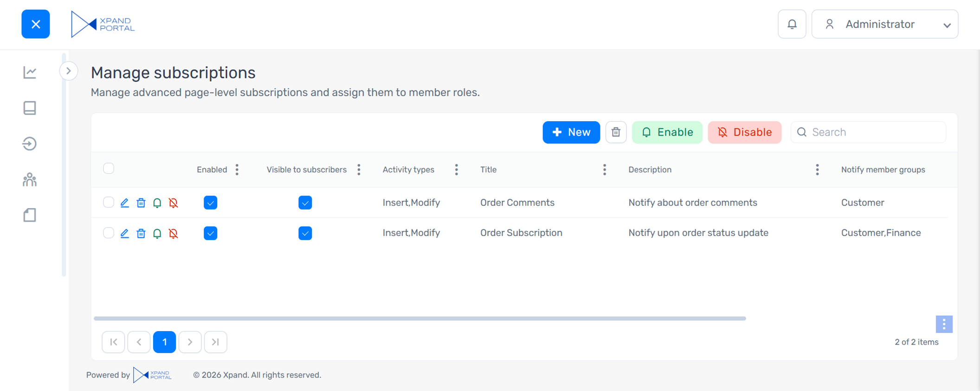Go to page 1 in pagination

164,342
